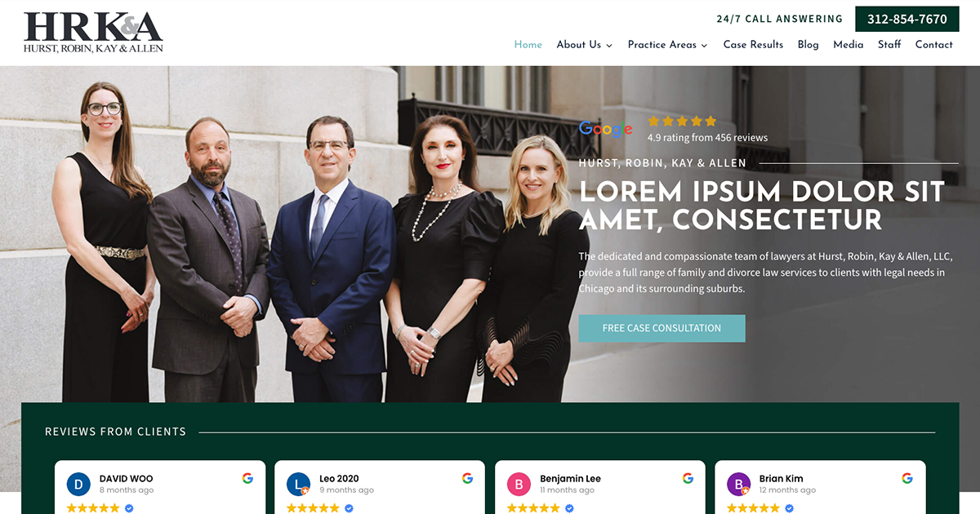Click the Google icon on Benjamin Lee's review
Image resolution: width=980 pixels, height=514 pixels.
click(688, 478)
